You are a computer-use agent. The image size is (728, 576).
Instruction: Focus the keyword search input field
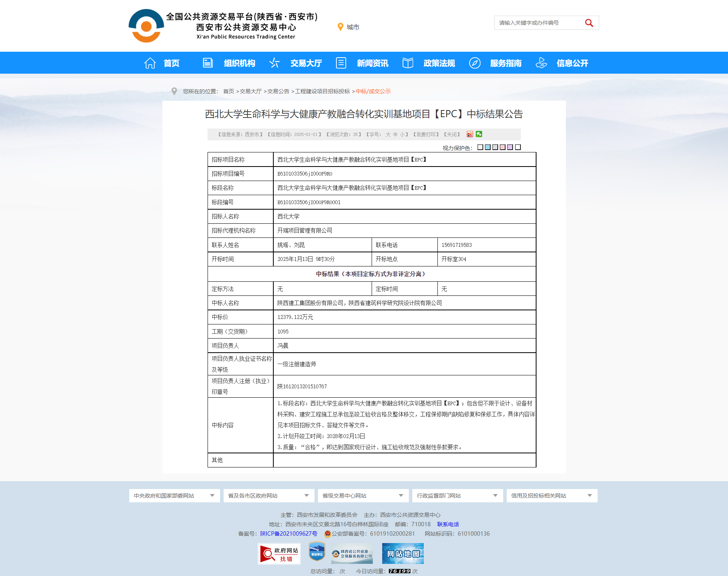538,23
